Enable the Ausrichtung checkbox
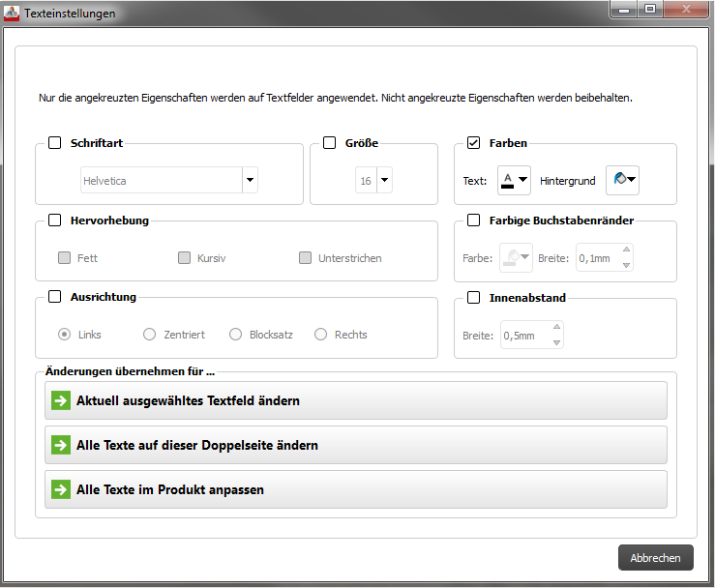This screenshot has width=715, height=588. 54,298
